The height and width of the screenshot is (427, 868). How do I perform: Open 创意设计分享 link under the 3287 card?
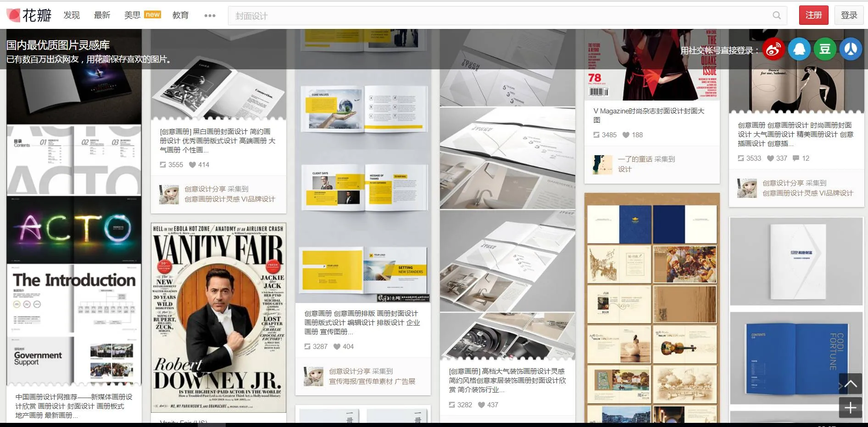tap(350, 371)
